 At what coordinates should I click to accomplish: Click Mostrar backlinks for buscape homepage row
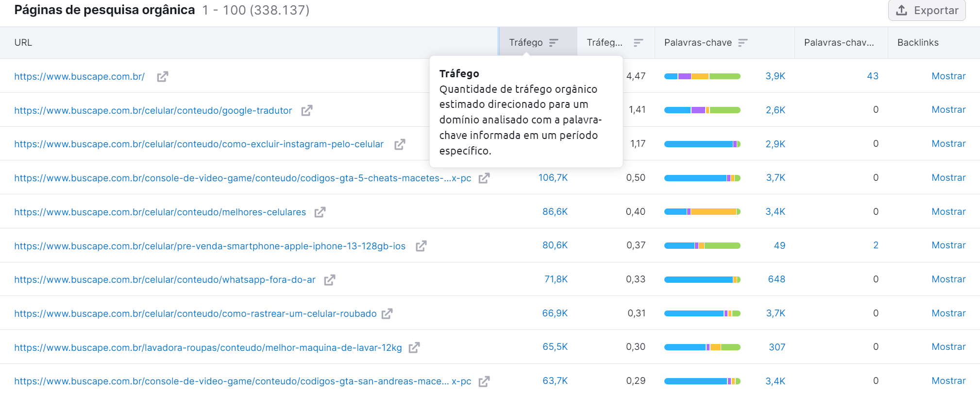(x=948, y=76)
